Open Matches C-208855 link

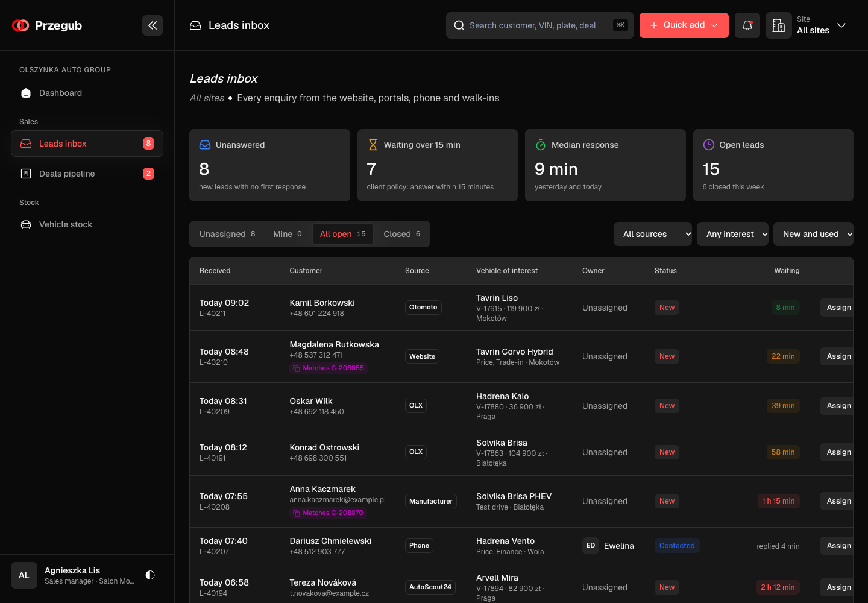(x=329, y=368)
